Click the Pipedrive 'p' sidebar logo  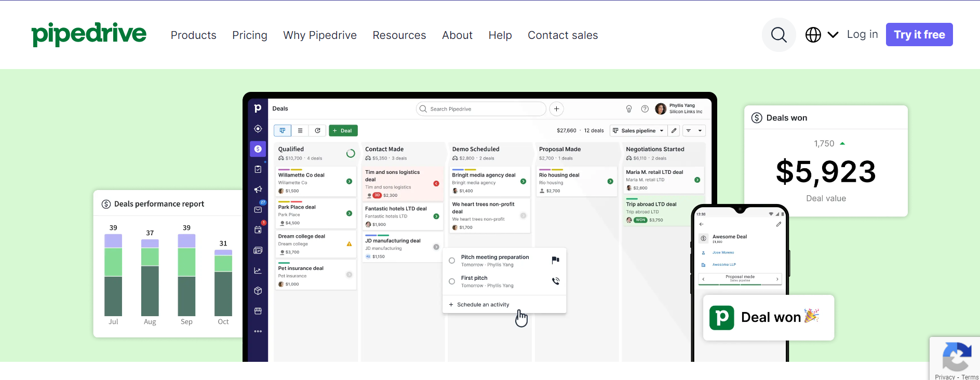(x=258, y=108)
